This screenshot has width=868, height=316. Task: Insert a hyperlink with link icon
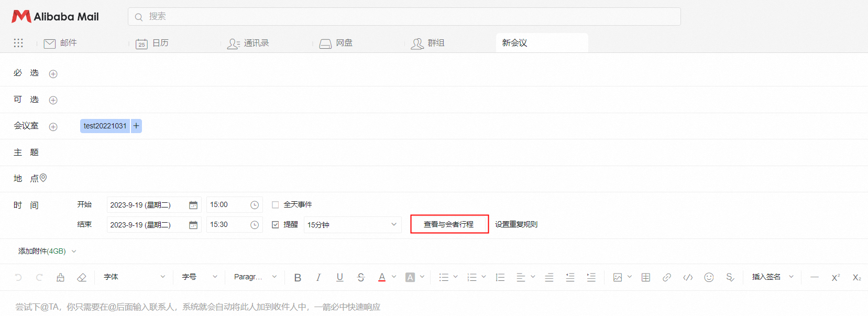[x=667, y=277]
